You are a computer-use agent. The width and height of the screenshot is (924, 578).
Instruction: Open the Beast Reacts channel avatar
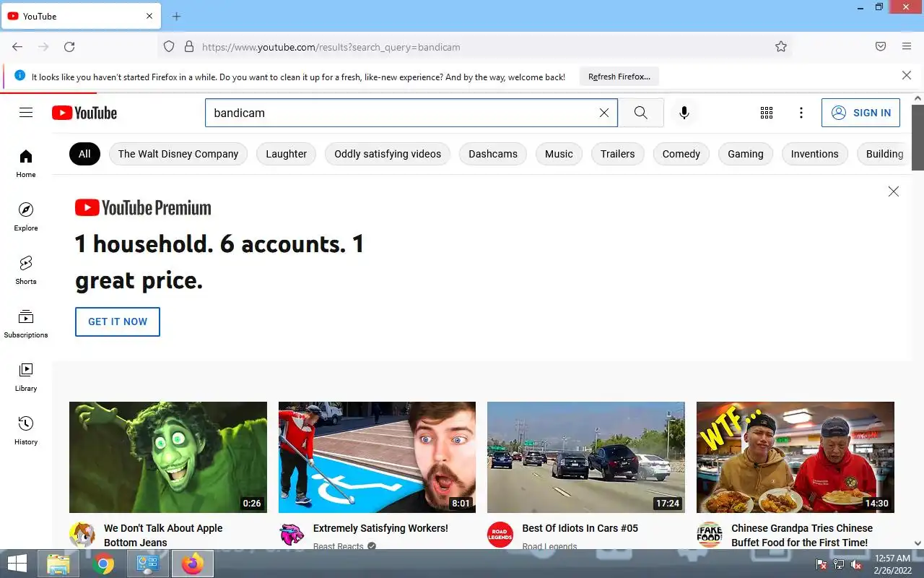[x=292, y=535]
